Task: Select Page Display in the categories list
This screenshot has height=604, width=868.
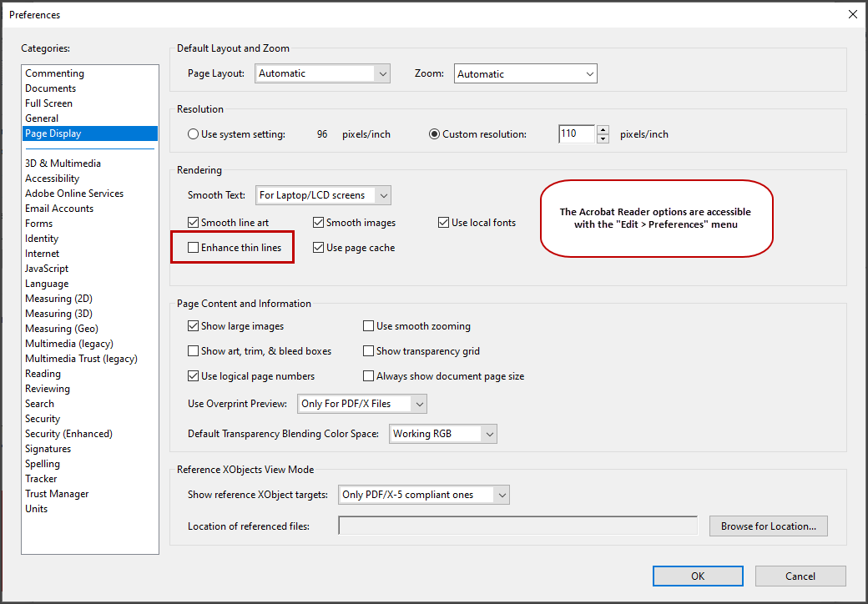Action: (90, 133)
